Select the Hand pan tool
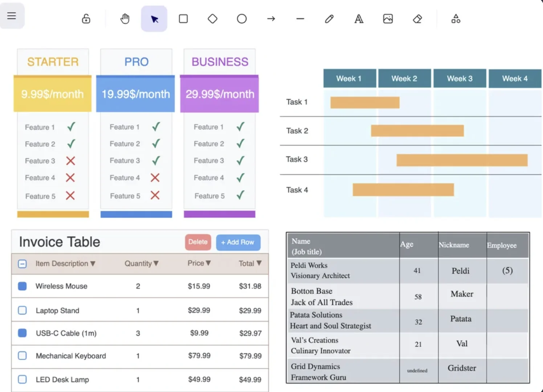Image resolution: width=543 pixels, height=392 pixels. [x=125, y=19]
